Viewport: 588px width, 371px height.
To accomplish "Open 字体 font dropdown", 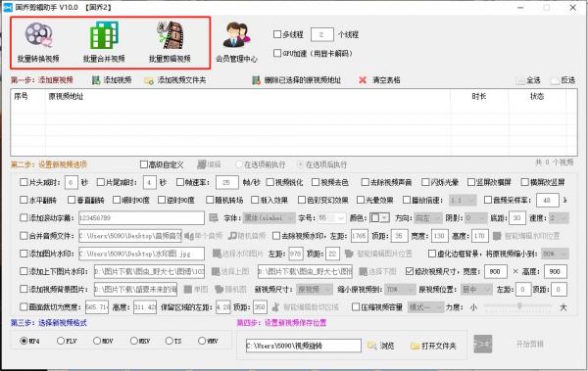I will (x=269, y=217).
